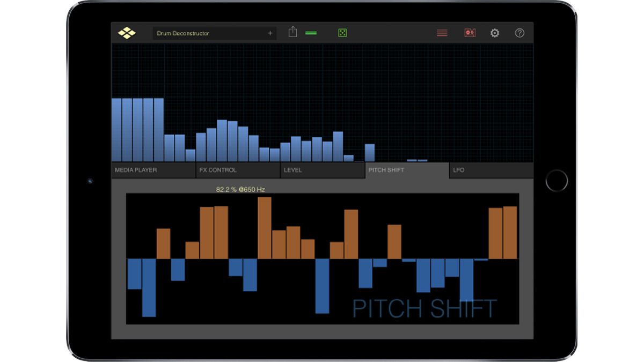Open the app logo menu

[126, 32]
